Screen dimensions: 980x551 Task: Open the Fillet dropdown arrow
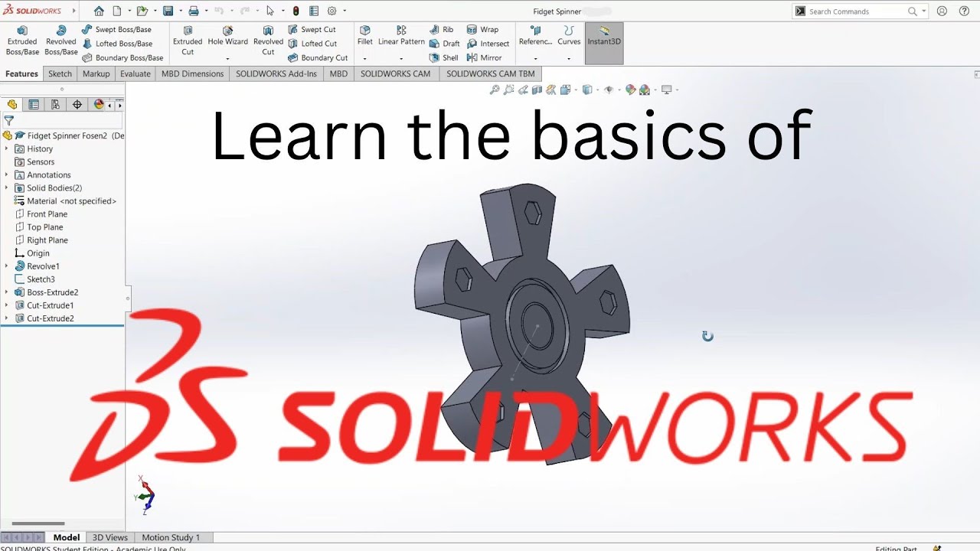coord(364,58)
